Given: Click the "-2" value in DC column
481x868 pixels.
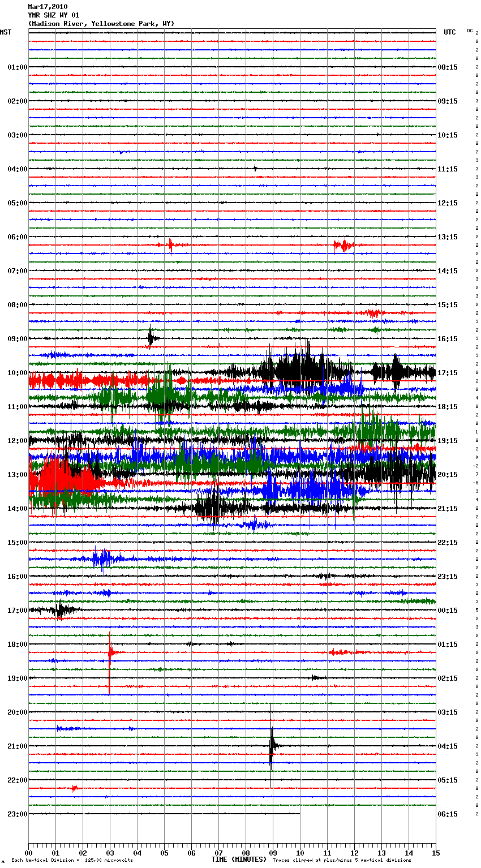Looking at the screenshot, I should [476, 466].
